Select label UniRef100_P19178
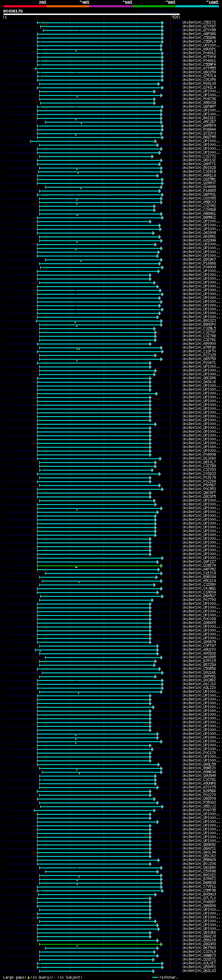The height and width of the screenshot is (980, 222). pyautogui.click(x=199, y=477)
